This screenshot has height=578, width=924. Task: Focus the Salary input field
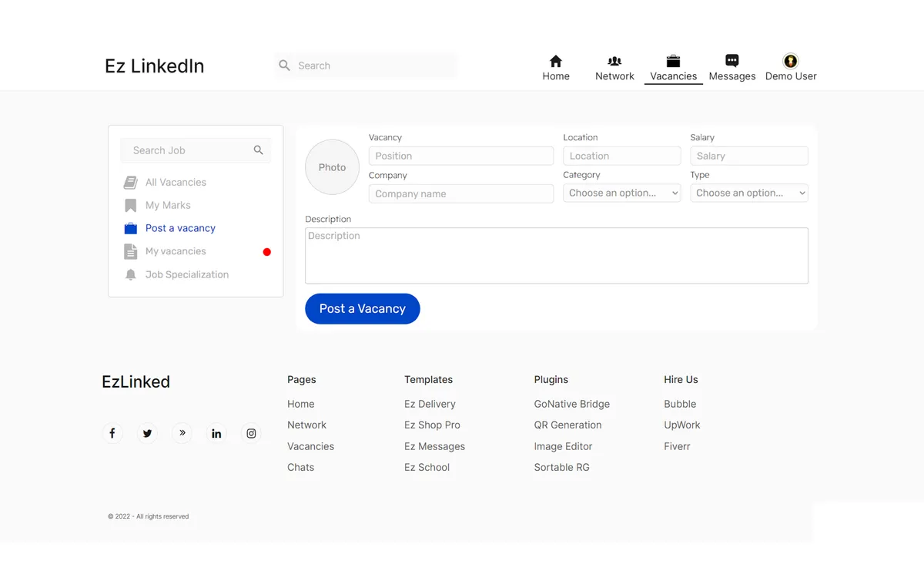coord(749,156)
